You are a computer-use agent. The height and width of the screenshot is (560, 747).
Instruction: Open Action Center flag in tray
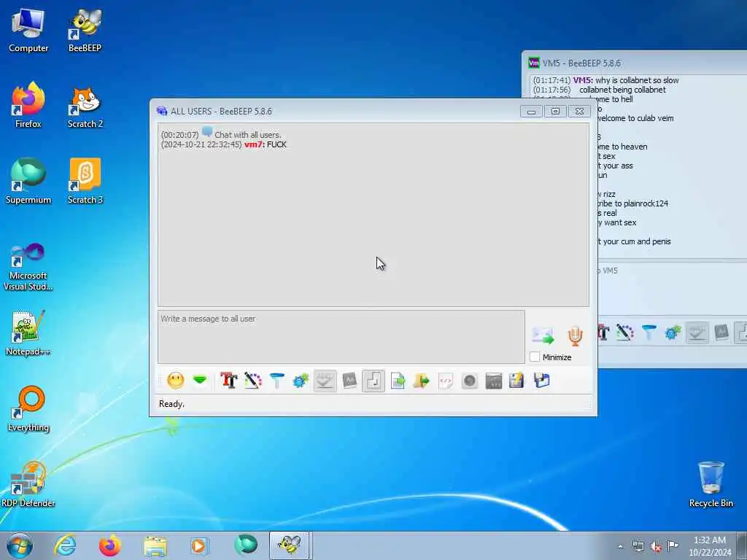(673, 545)
